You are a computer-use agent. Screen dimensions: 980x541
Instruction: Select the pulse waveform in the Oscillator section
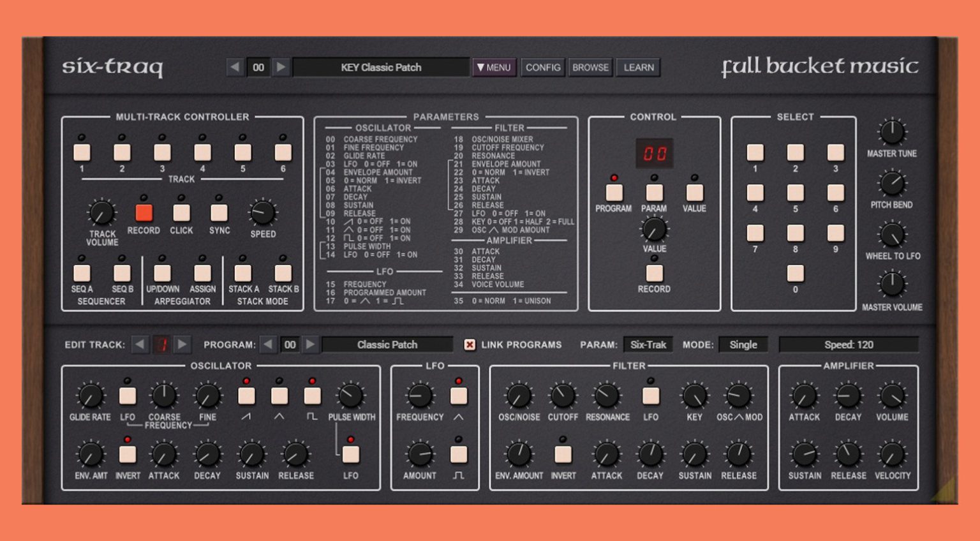click(312, 396)
